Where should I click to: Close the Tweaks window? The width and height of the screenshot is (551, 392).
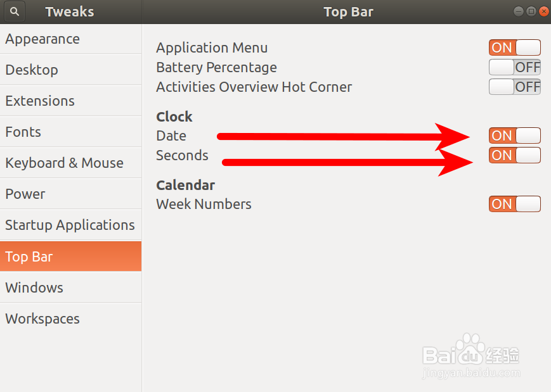pos(543,11)
